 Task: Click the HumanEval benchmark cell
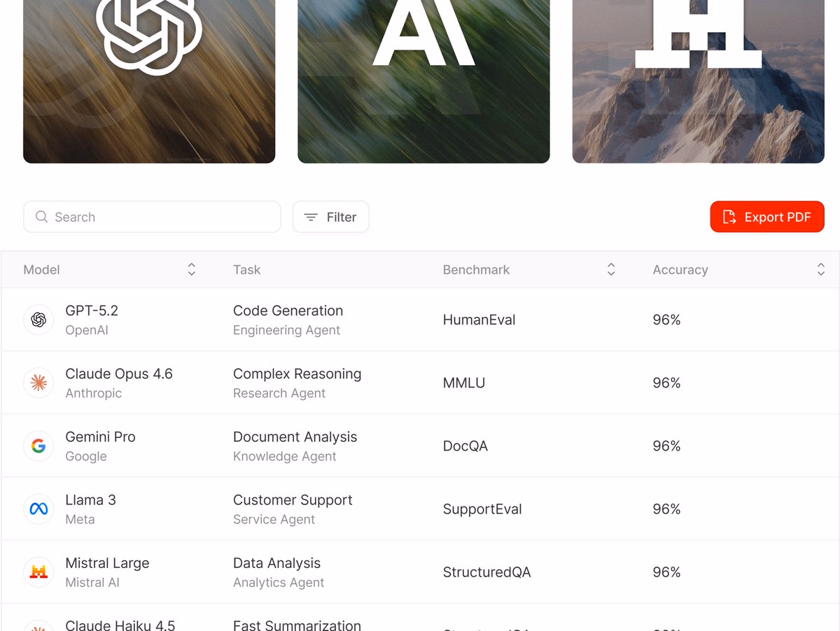pyautogui.click(x=479, y=320)
